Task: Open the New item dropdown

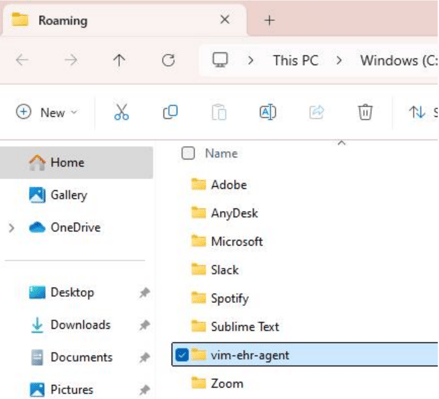Action: pyautogui.click(x=47, y=112)
